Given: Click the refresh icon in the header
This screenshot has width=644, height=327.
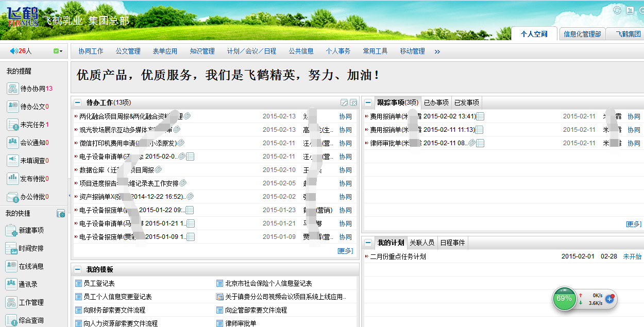Looking at the screenshot, I should click(618, 9).
